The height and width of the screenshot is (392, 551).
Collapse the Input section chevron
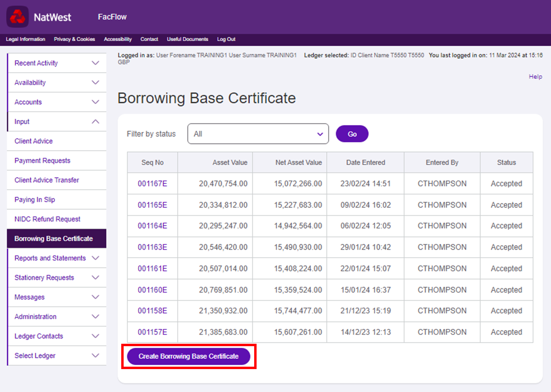[95, 122]
